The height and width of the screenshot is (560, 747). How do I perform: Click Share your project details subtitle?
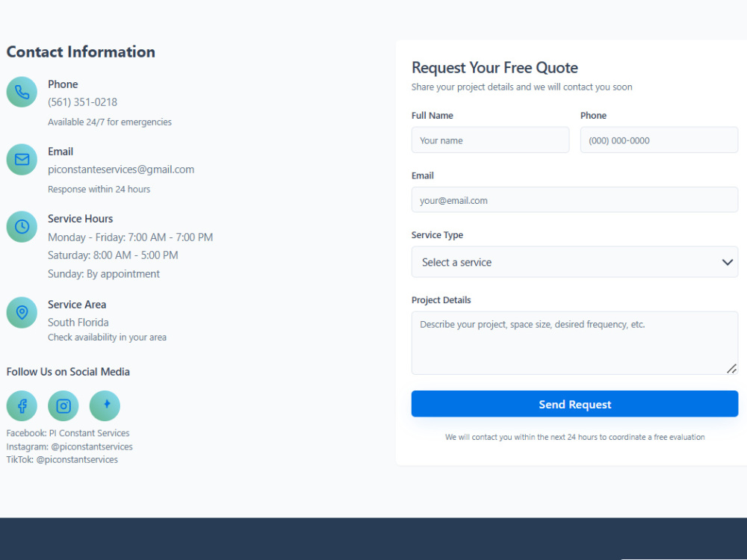521,87
